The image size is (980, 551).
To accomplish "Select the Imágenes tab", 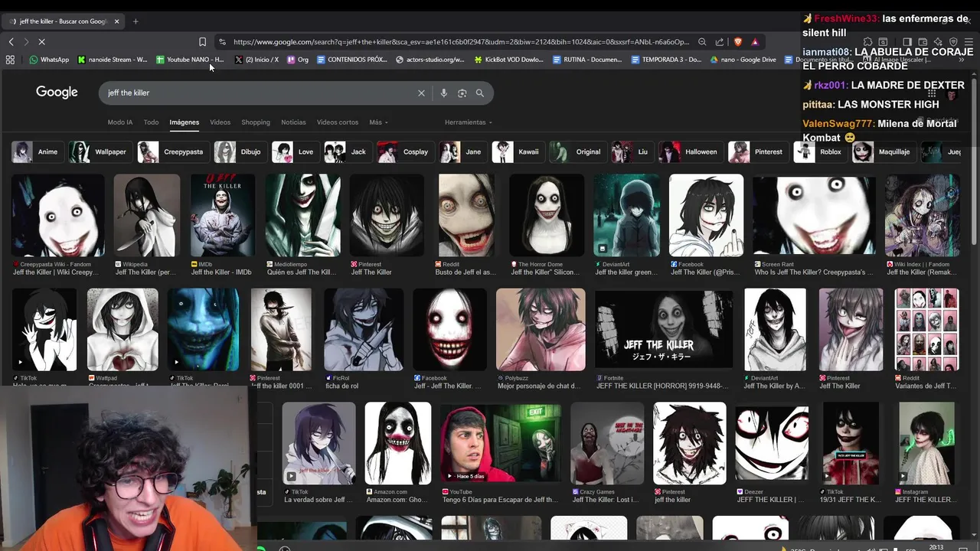I will [x=185, y=122].
